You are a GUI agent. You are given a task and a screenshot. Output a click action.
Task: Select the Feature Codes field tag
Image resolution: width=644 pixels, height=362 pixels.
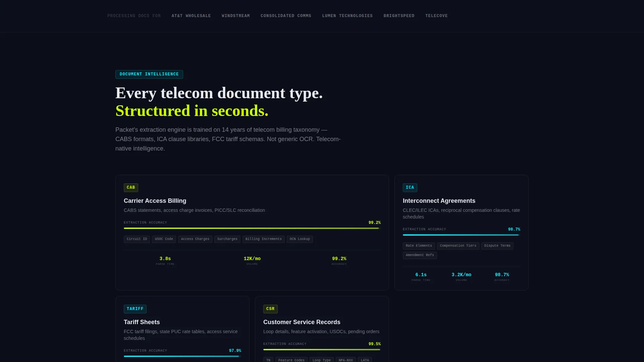tap(291, 360)
